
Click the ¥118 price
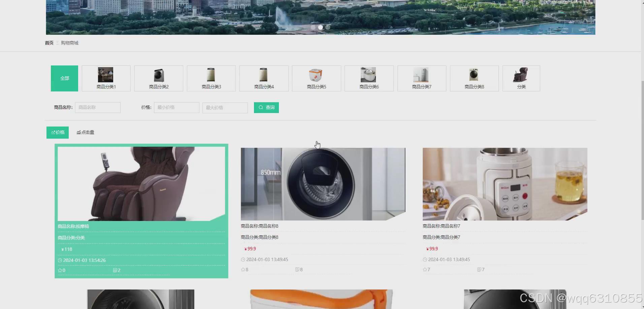[x=67, y=249]
